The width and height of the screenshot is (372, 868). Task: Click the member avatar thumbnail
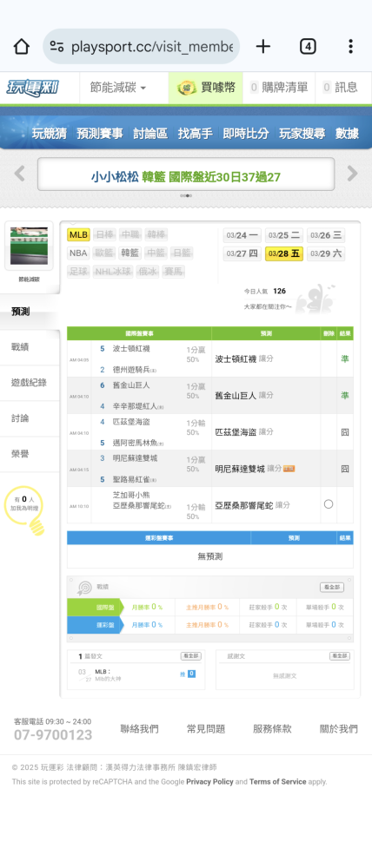29,246
